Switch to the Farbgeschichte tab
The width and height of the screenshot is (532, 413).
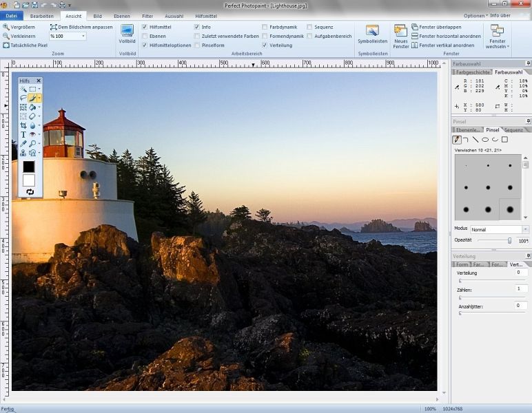tap(473, 72)
